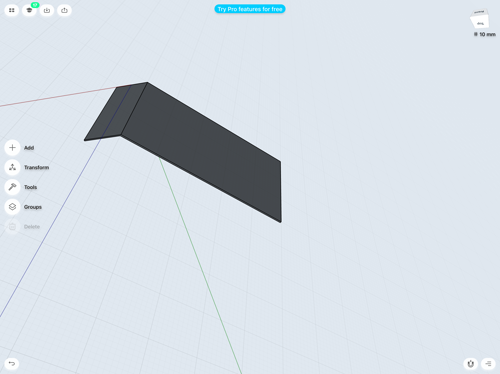500x374 pixels.
Task: Select the narrow left sloped face
Action: click(x=115, y=112)
